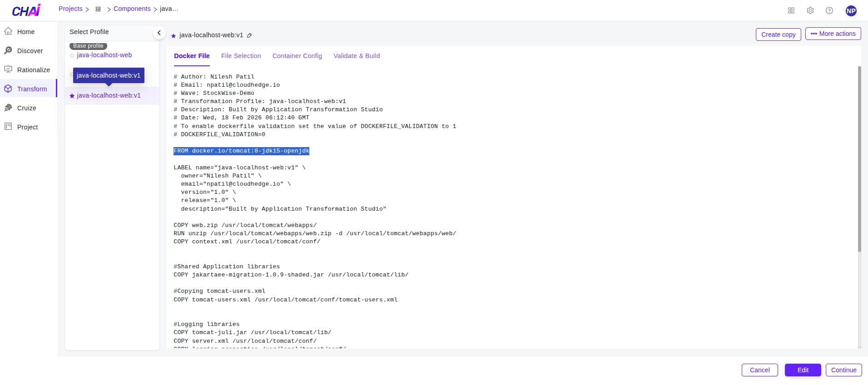Open the Rationalize sidebar icon
The height and width of the screenshot is (385, 868).
click(8, 69)
